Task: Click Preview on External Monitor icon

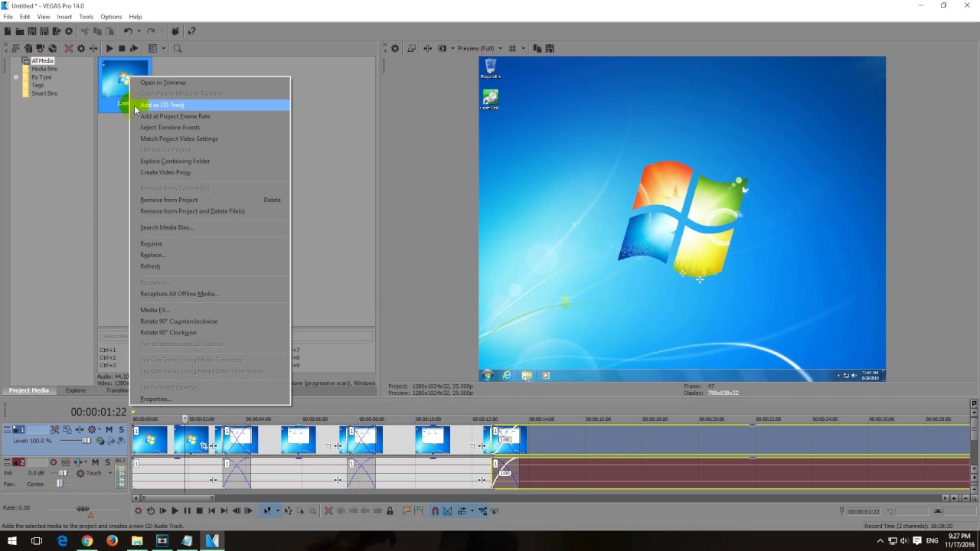Action: click(411, 48)
